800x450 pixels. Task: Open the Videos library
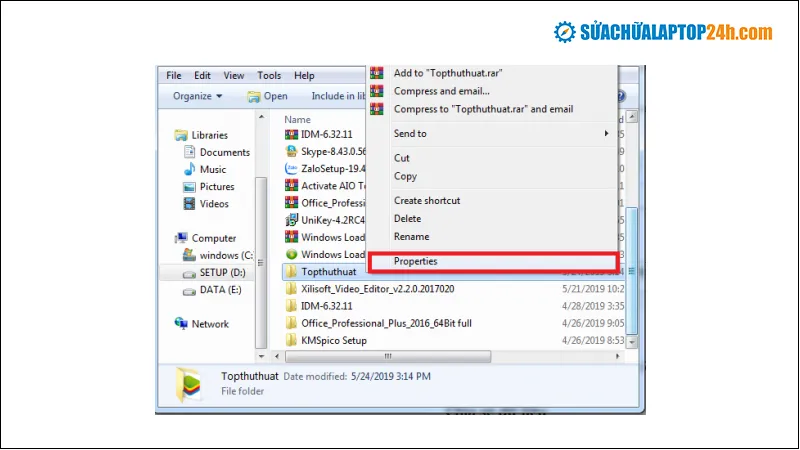click(x=213, y=204)
